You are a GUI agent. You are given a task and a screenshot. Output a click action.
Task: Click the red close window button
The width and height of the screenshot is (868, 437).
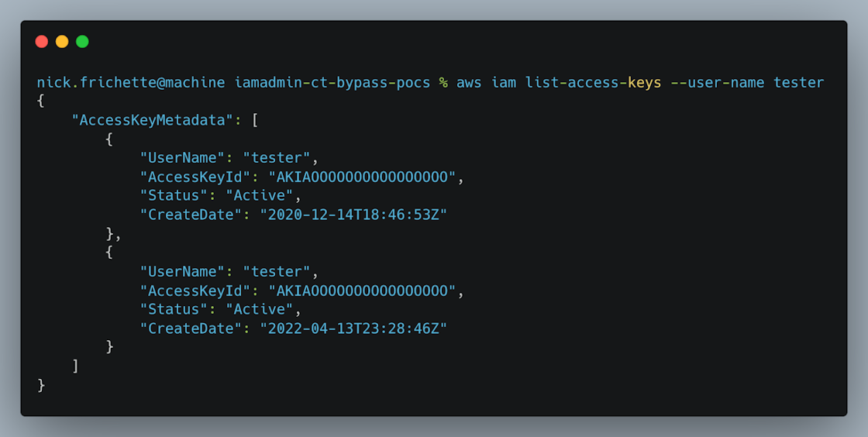pos(42,42)
